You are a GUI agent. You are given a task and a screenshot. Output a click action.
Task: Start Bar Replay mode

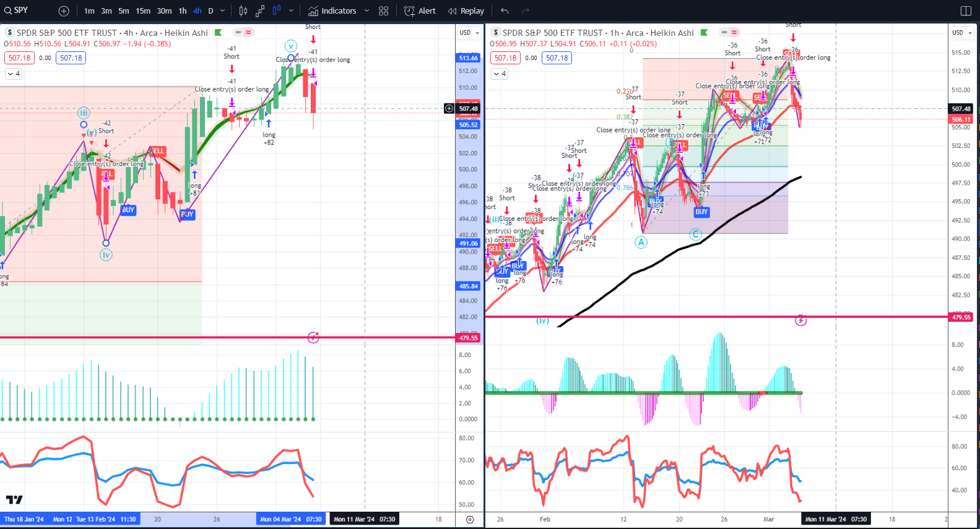[466, 11]
